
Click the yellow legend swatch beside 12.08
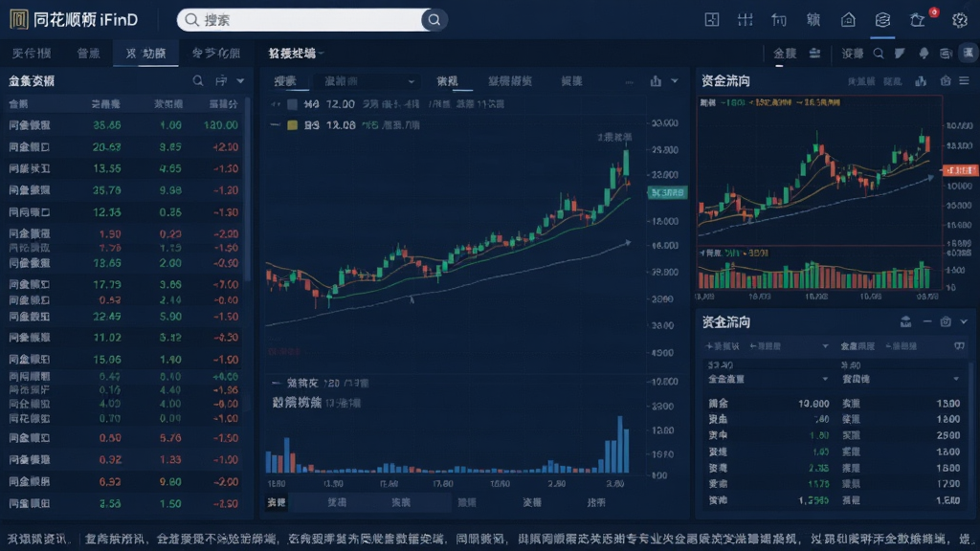tap(292, 125)
